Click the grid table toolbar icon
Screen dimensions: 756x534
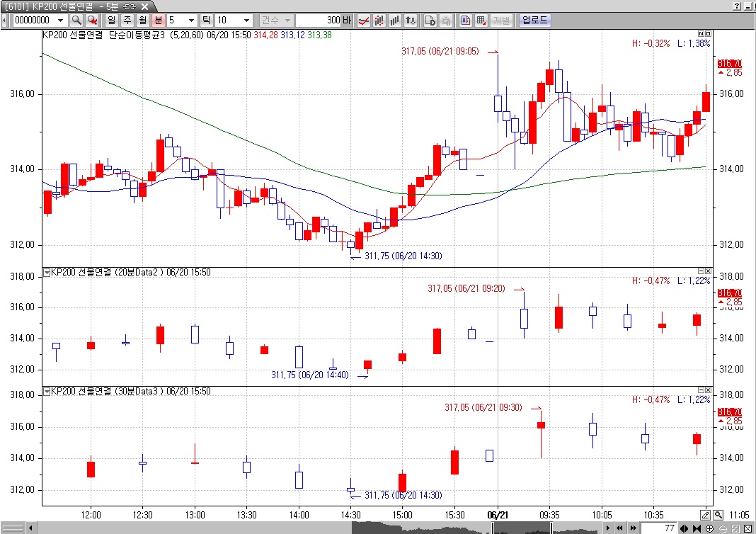pos(481,21)
